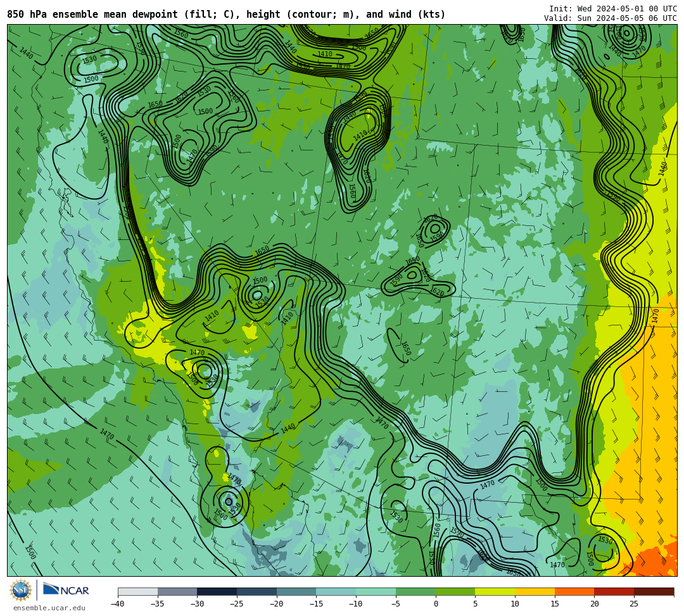Click the '0' colorbar tick label
This screenshot has width=684, height=616.
pos(436,604)
